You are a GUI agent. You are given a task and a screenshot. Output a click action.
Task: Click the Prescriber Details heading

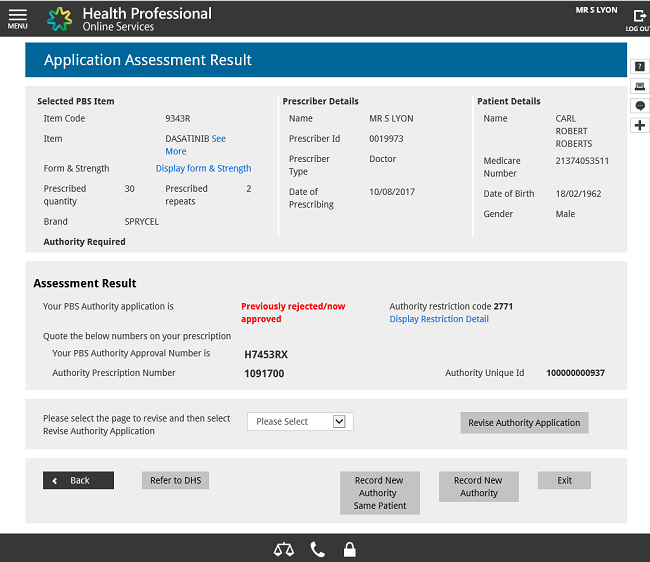coord(320,101)
